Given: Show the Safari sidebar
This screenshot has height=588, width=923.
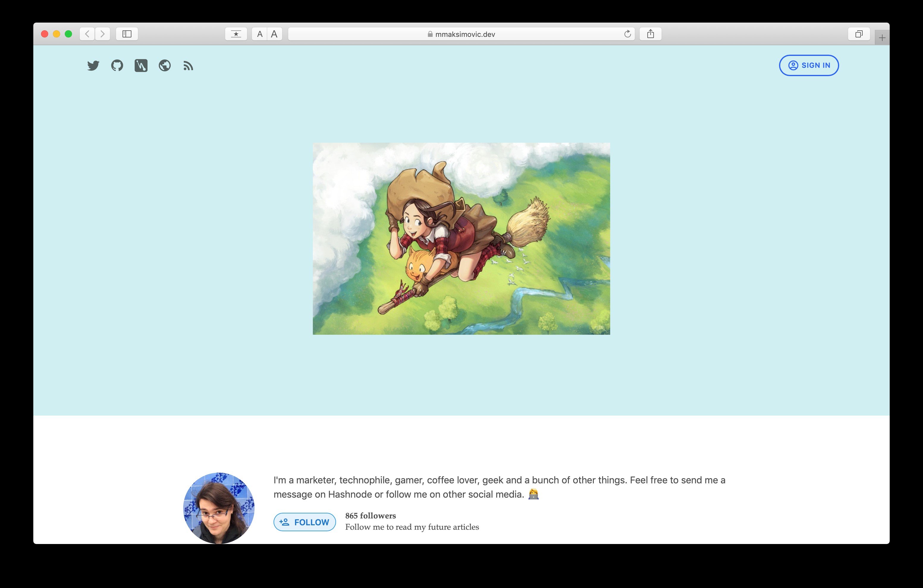Looking at the screenshot, I should pos(127,34).
